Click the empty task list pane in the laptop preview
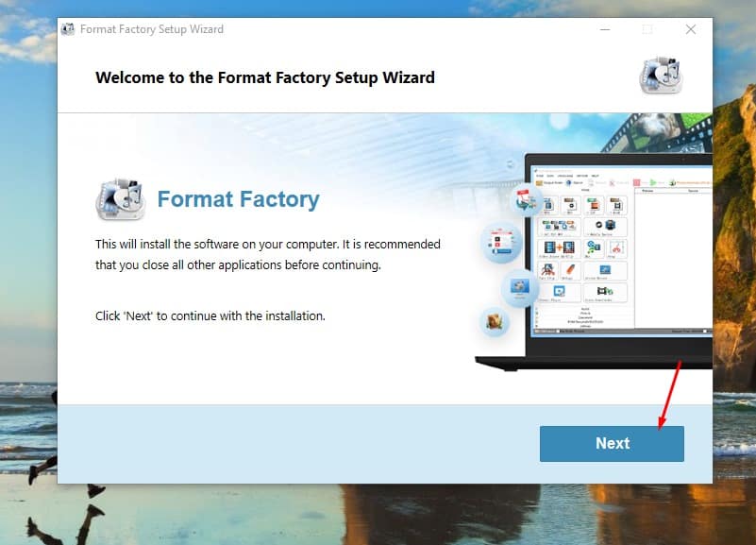Screen dimensions: 756x545 675,255
